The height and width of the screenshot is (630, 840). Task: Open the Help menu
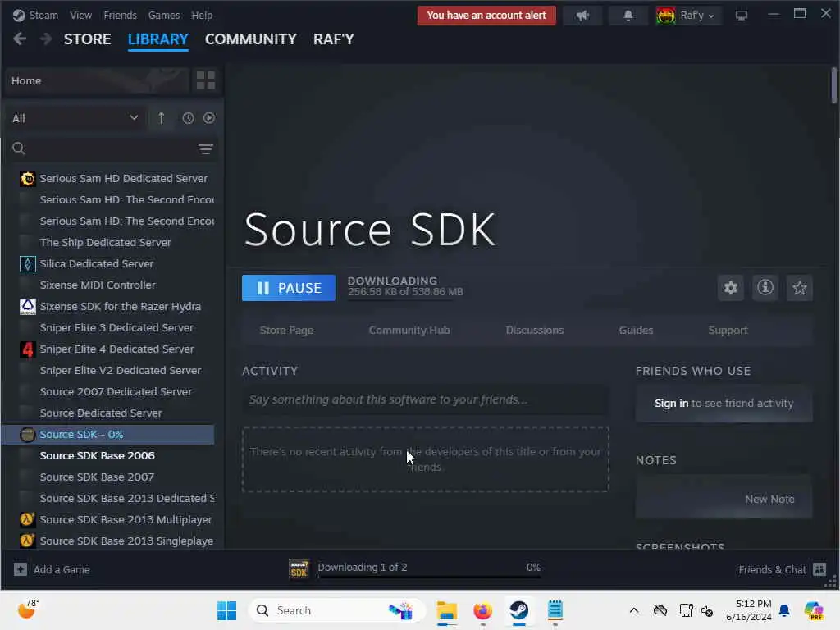pyautogui.click(x=202, y=15)
